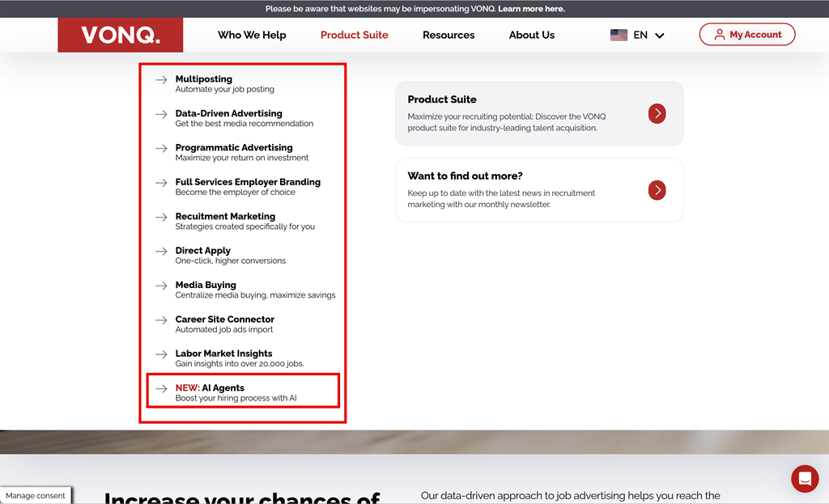Click the arrow icon beside Labor Market Insights

click(161, 354)
